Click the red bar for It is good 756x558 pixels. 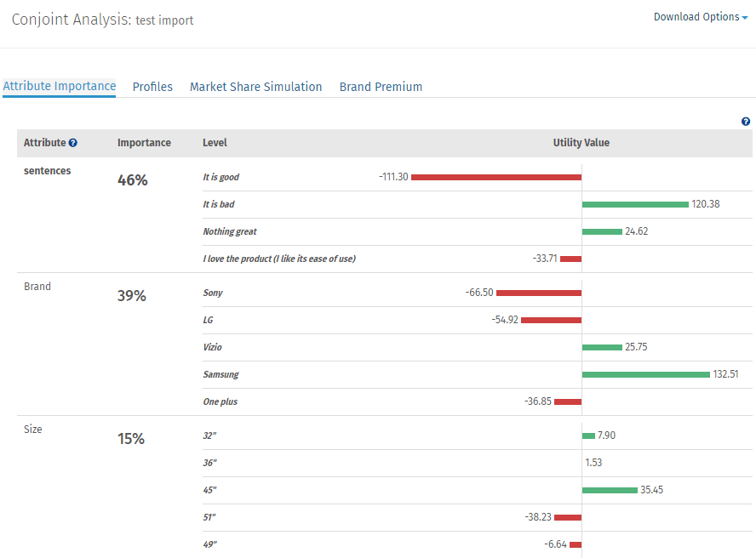496,177
